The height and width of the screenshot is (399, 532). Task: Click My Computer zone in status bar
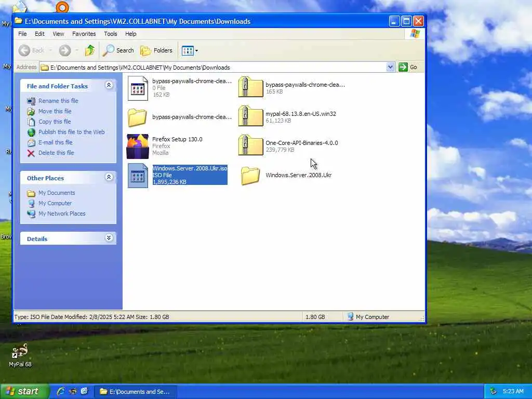[x=368, y=317]
